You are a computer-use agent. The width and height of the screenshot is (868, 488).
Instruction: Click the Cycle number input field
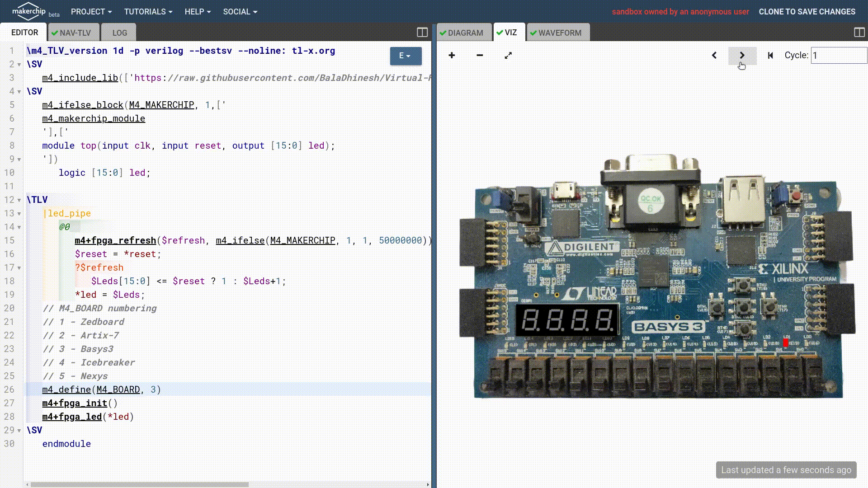838,55
